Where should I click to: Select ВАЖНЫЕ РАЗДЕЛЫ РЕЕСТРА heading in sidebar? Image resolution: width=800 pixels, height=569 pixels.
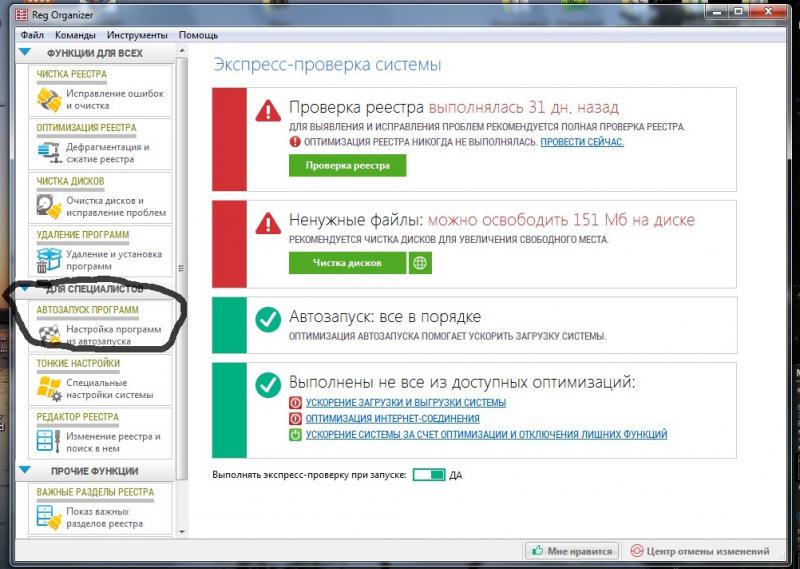(x=95, y=492)
